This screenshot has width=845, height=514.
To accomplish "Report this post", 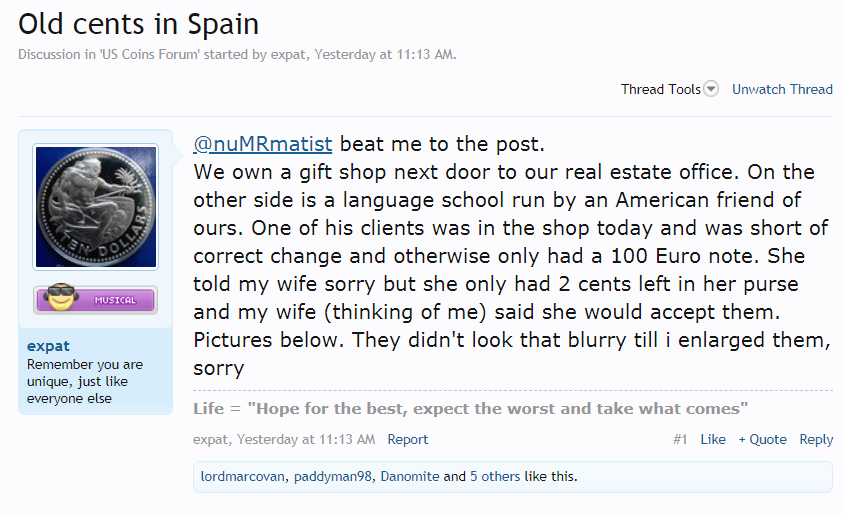I will (x=407, y=440).
